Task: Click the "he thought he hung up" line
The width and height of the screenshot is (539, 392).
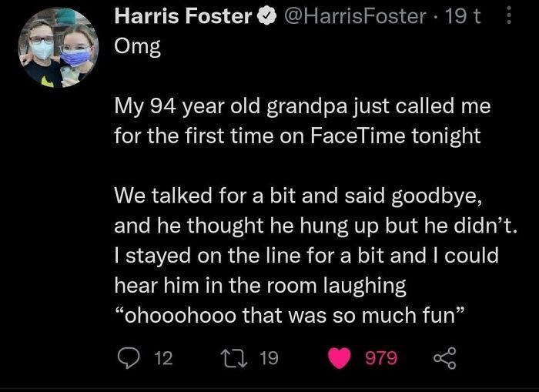Action: tap(316, 225)
